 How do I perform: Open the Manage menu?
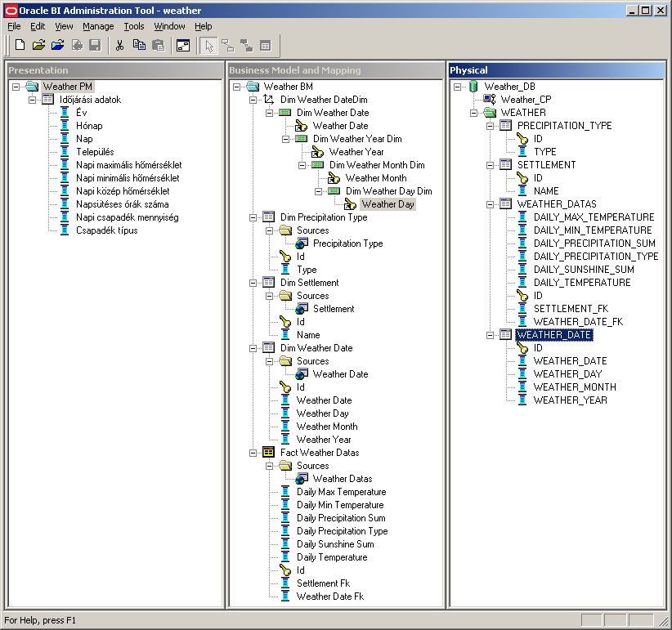98,26
